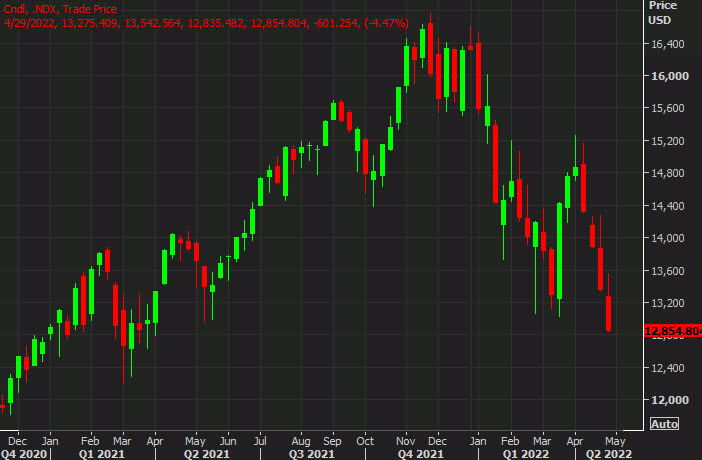
Task: Click the 14,000 price axis label
Action: coord(663,238)
